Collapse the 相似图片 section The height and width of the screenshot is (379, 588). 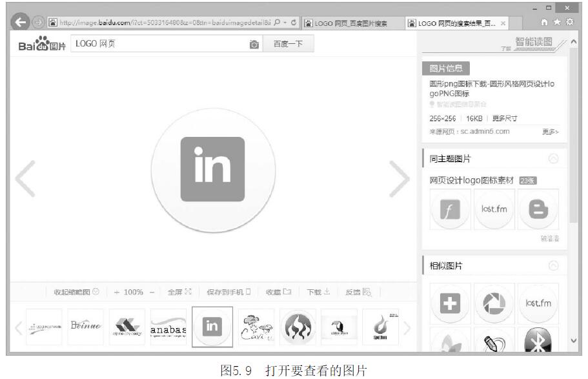(x=553, y=265)
